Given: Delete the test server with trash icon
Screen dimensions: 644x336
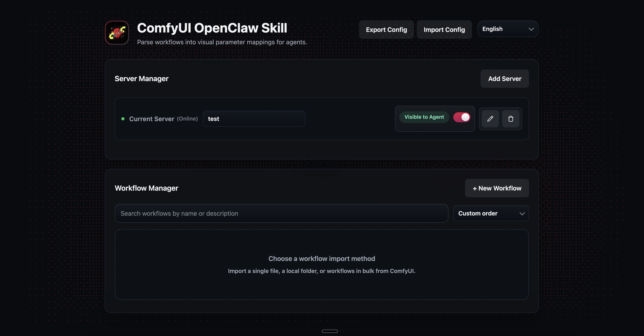Looking at the screenshot, I should [510, 119].
